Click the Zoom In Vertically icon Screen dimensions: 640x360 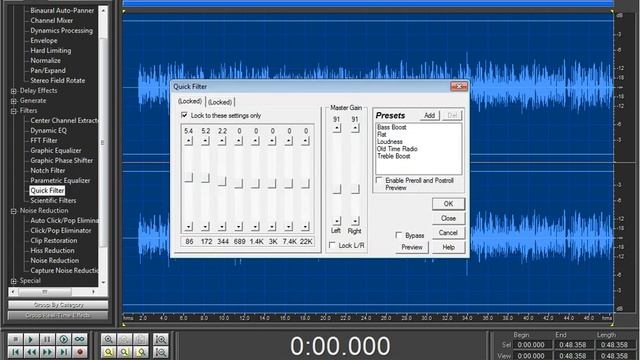pyautogui.click(x=161, y=339)
